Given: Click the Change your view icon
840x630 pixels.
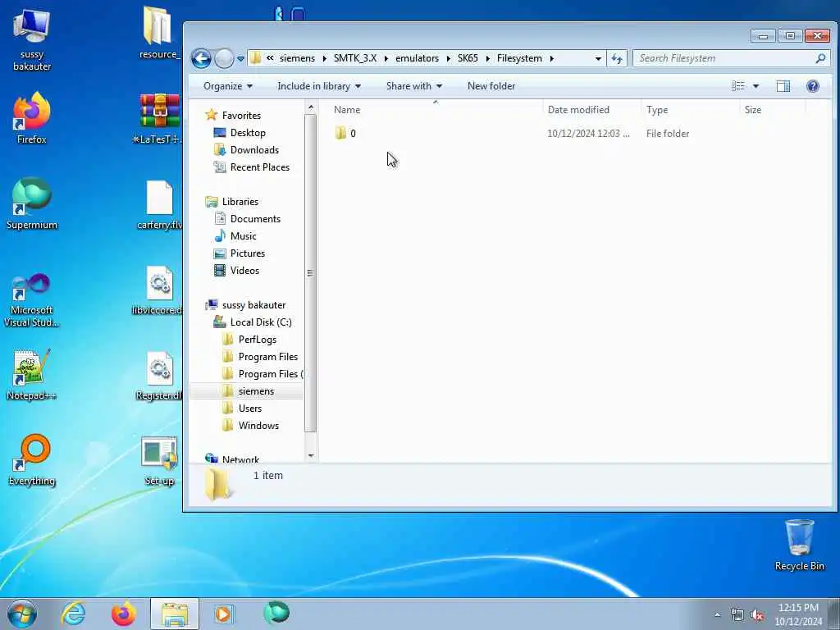Looking at the screenshot, I should pyautogui.click(x=737, y=85).
